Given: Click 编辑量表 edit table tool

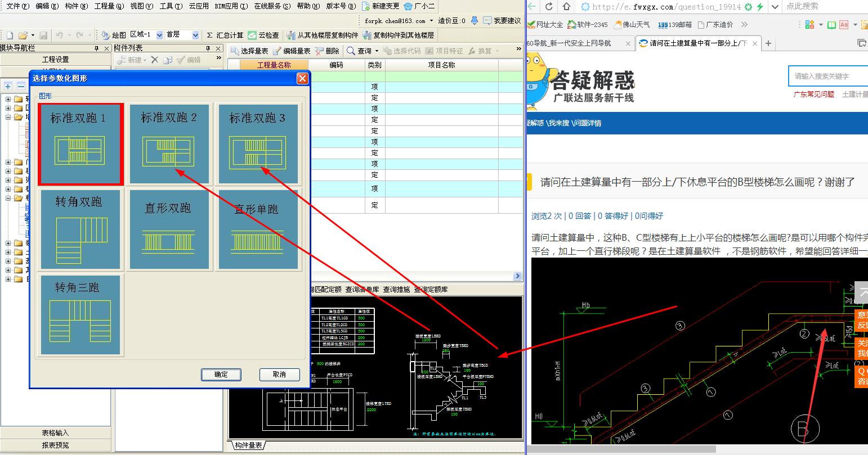Looking at the screenshot, I should [x=291, y=51].
